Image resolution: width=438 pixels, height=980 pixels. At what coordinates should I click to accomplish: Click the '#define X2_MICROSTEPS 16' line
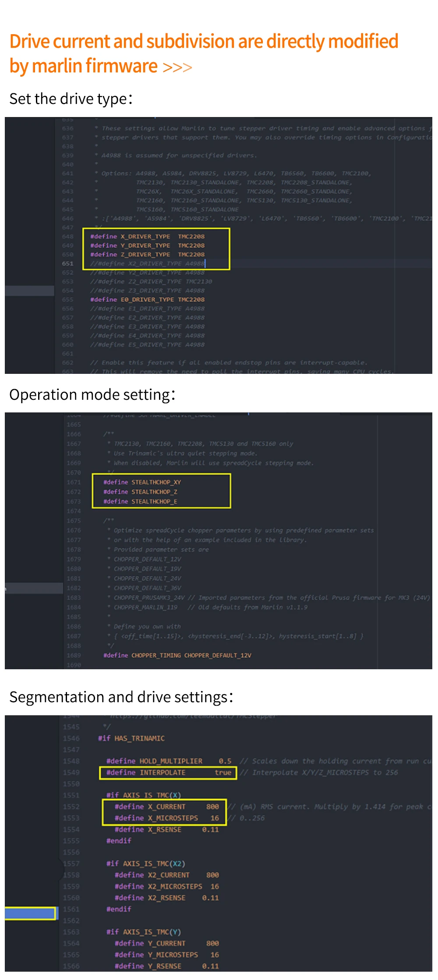click(x=167, y=887)
